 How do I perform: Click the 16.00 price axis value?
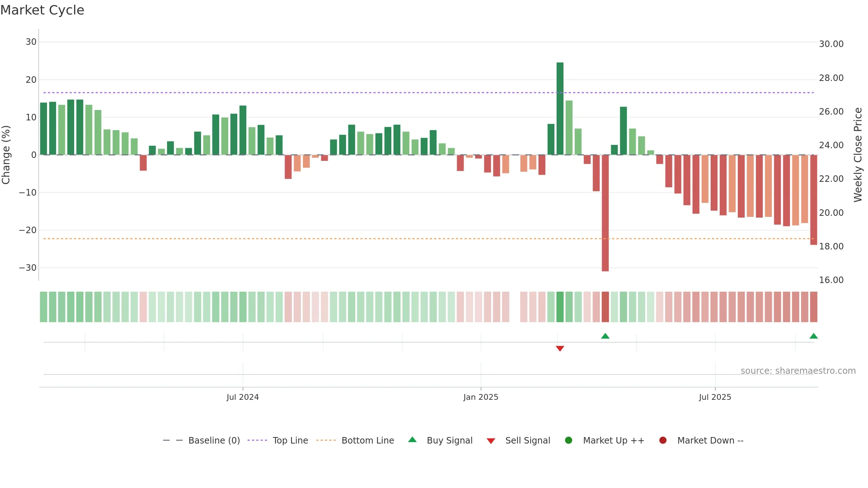pos(831,280)
